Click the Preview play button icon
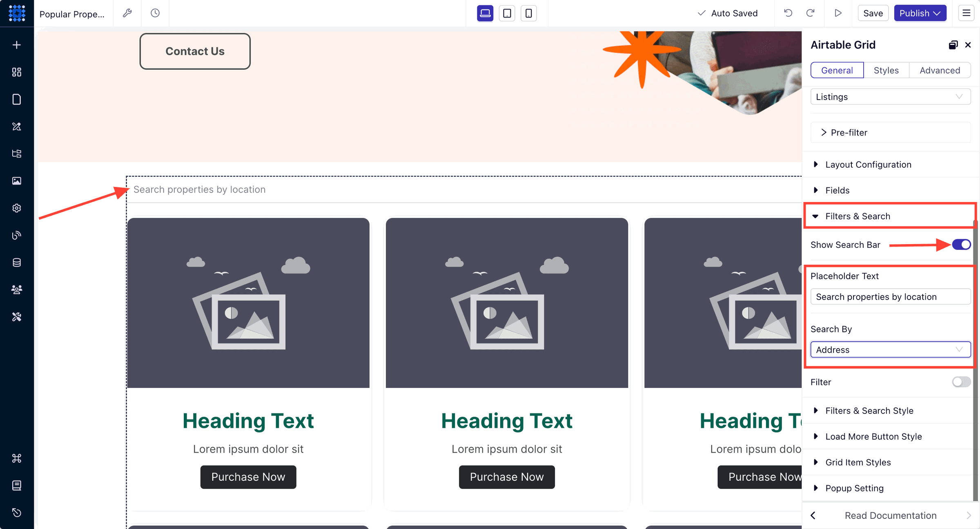The height and width of the screenshot is (529, 980). [x=838, y=12]
